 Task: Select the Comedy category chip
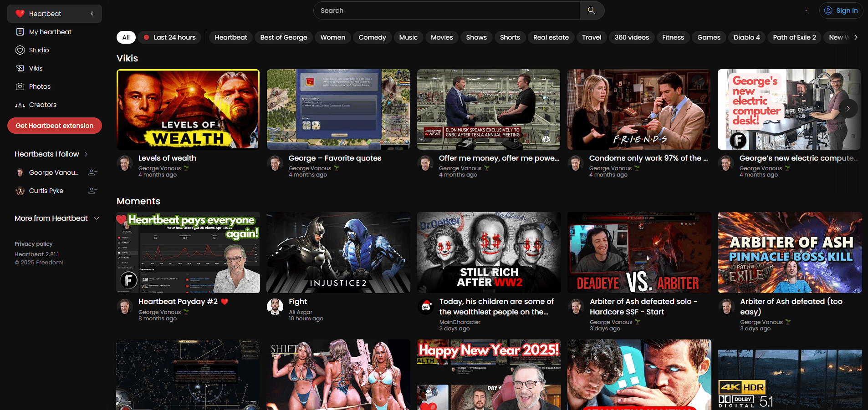(x=372, y=37)
